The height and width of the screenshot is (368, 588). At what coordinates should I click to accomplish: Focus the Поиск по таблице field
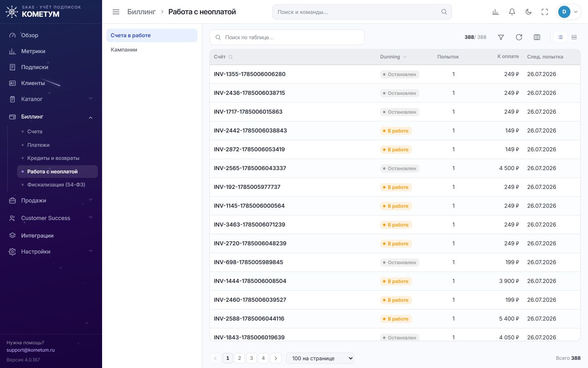287,37
